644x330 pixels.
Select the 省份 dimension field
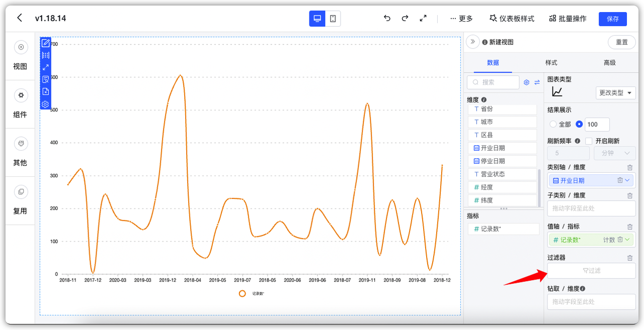(x=503, y=109)
